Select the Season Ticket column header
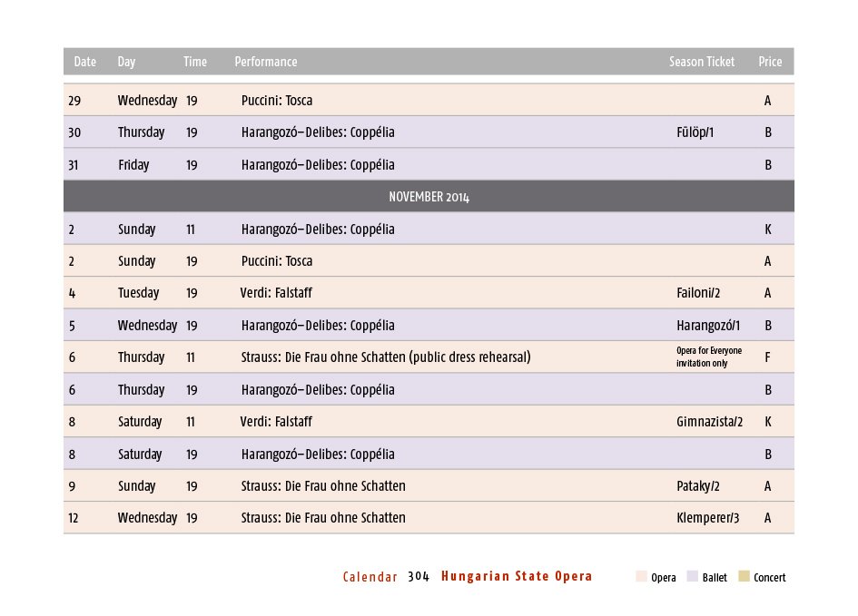The image size is (858, 616). pos(702,62)
